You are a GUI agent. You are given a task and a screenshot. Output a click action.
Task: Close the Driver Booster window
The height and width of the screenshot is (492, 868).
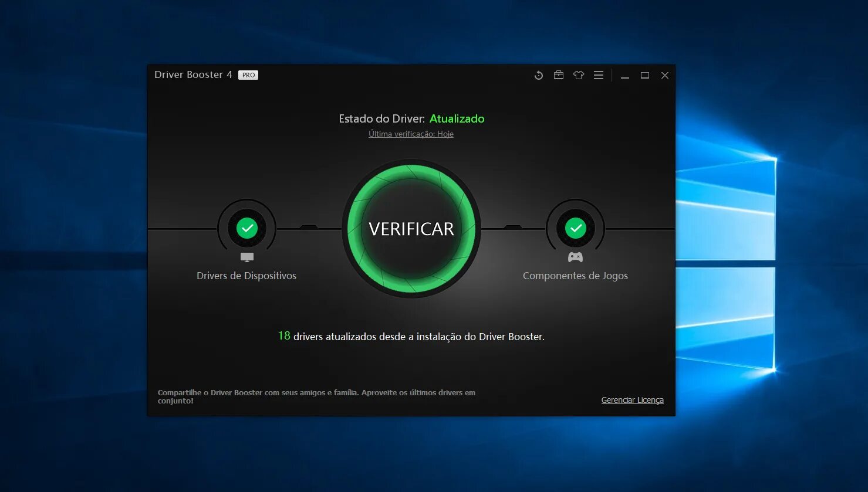(x=665, y=75)
